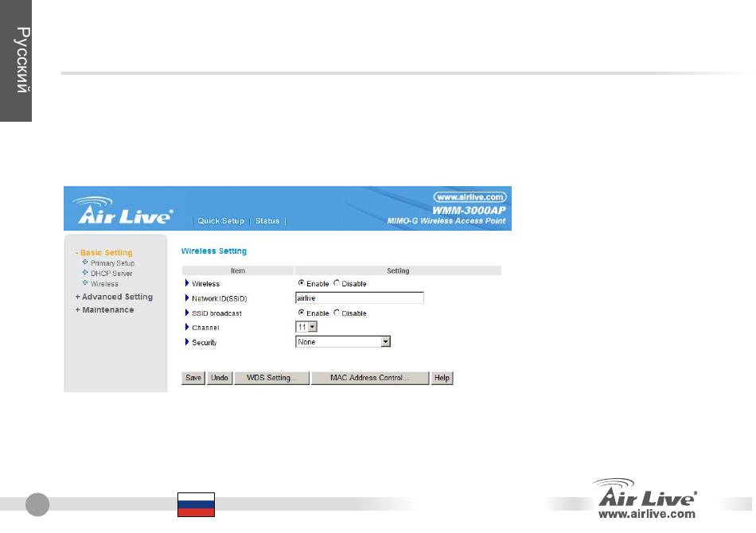Expand the Advanced Setting menu
This screenshot has height=533, width=756.
coord(114,297)
